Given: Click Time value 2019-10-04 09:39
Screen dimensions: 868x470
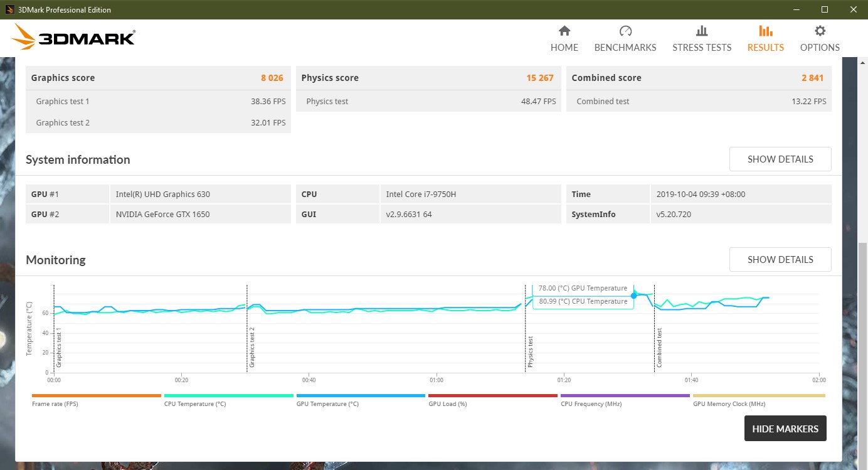Looking at the screenshot, I should pyautogui.click(x=741, y=194).
